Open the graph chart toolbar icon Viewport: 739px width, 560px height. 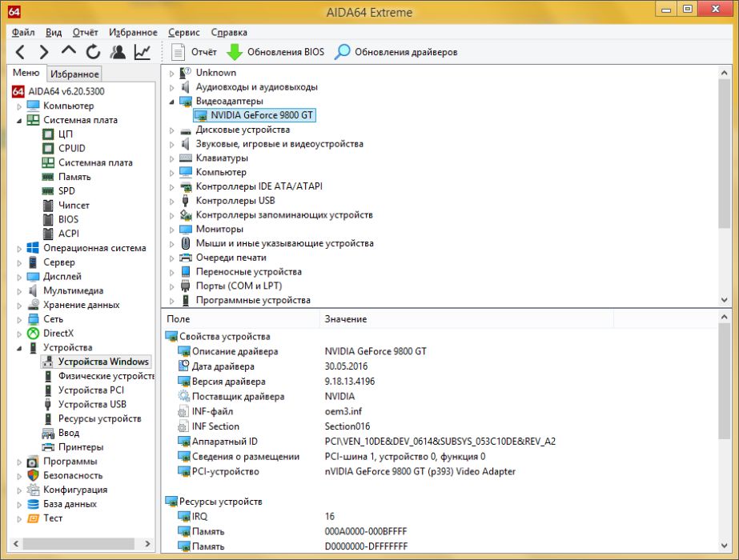(142, 52)
